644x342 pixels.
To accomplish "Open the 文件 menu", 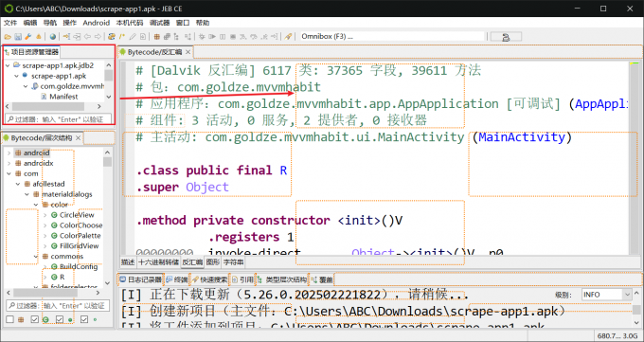I will [x=10, y=23].
